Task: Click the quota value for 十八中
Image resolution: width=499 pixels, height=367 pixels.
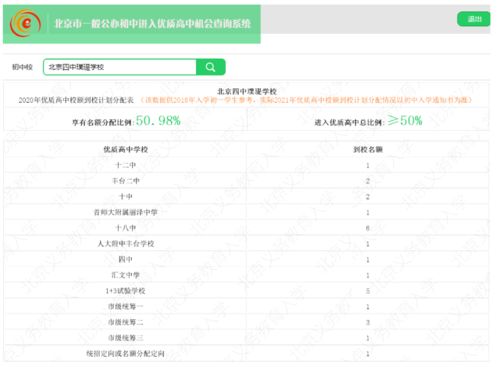Action: click(x=368, y=228)
